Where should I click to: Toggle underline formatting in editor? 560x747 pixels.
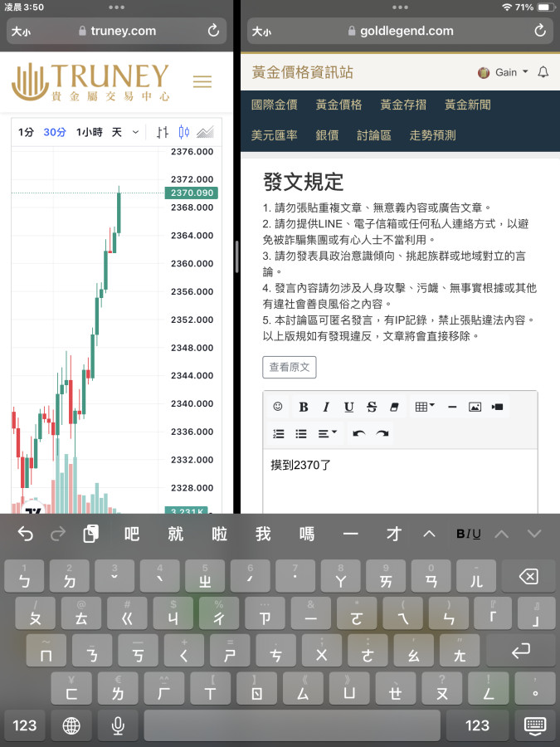[349, 407]
